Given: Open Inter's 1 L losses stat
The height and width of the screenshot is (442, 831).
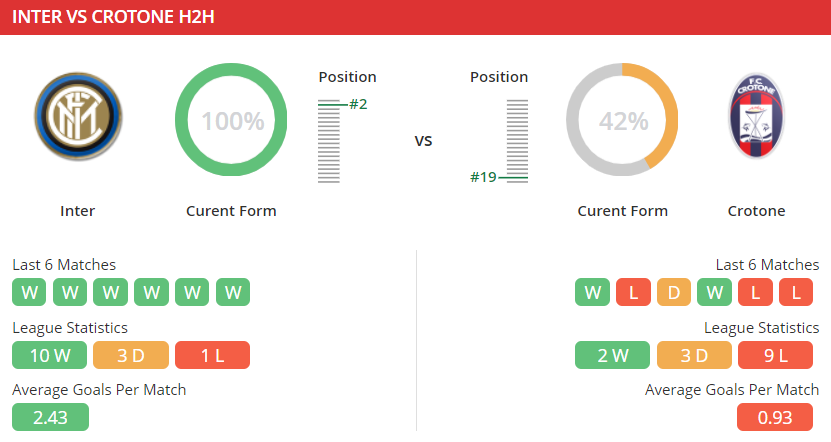Looking at the screenshot, I should (x=212, y=355).
